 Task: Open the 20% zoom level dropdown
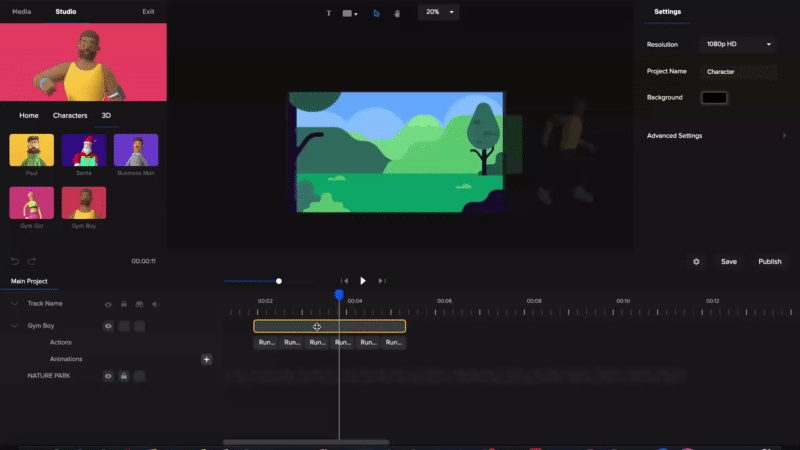click(x=438, y=12)
